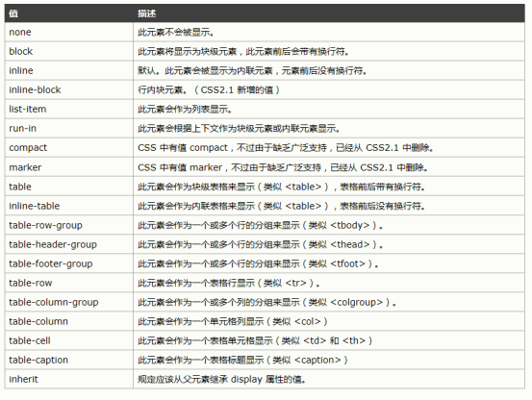
Task: Select the 'table' value cell
Action: point(69,187)
